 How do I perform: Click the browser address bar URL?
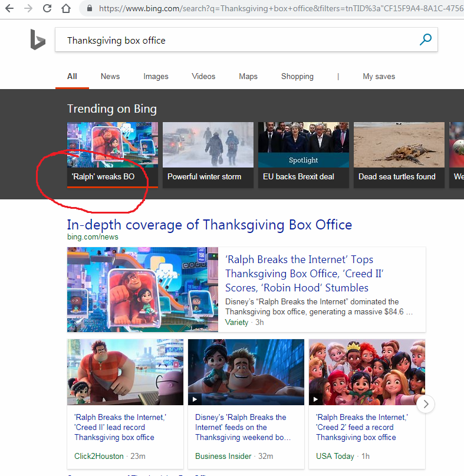pos(281,8)
